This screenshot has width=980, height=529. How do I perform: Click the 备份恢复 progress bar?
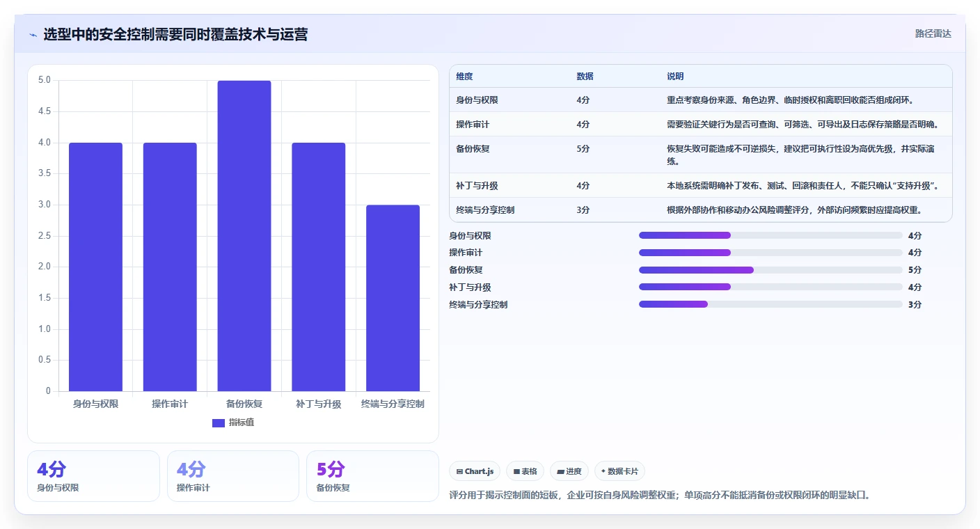(x=770, y=270)
